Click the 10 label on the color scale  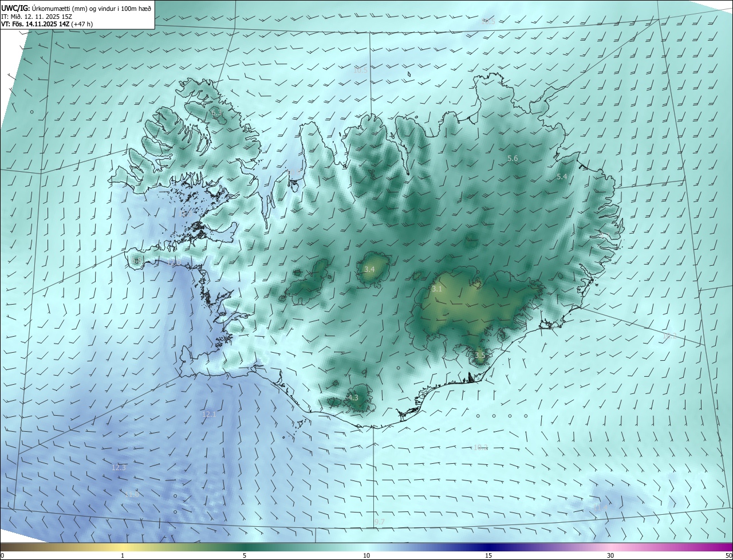[366, 555]
